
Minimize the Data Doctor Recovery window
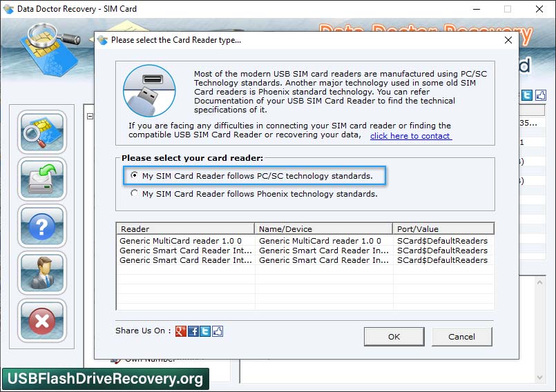(x=476, y=9)
